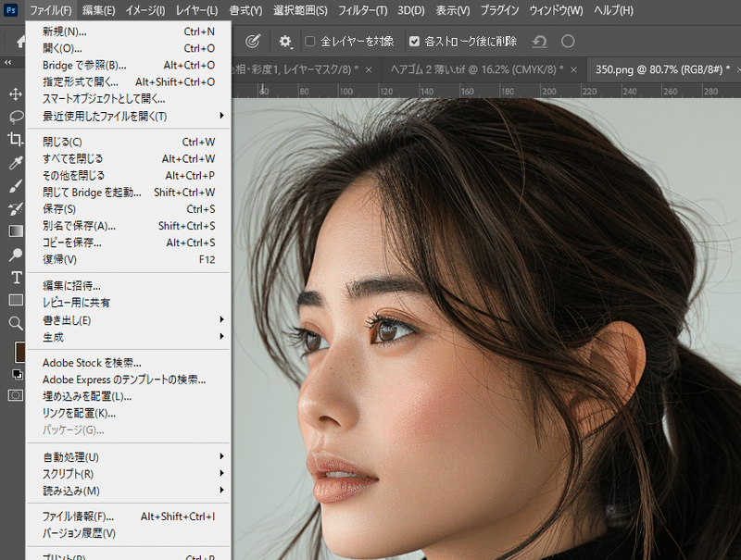
Task: Select the Lasso tool
Action: coord(16,116)
